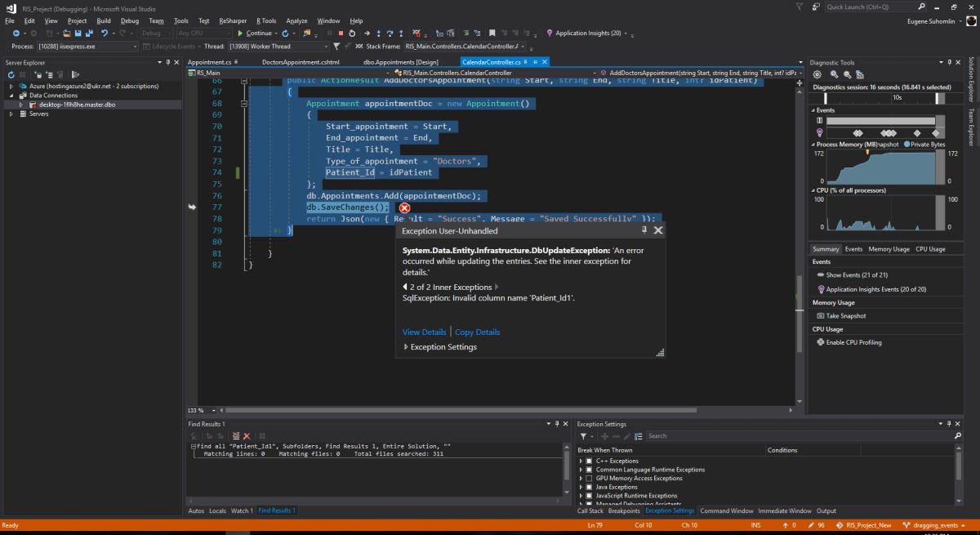Screen dimensions: 980x535
Task: Click the feedback icon in the title bar
Action: pos(816,7)
